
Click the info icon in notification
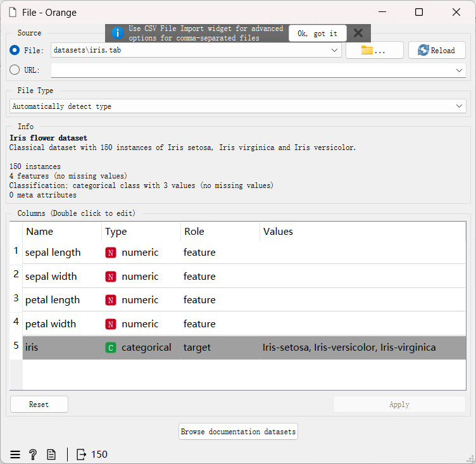[118, 33]
